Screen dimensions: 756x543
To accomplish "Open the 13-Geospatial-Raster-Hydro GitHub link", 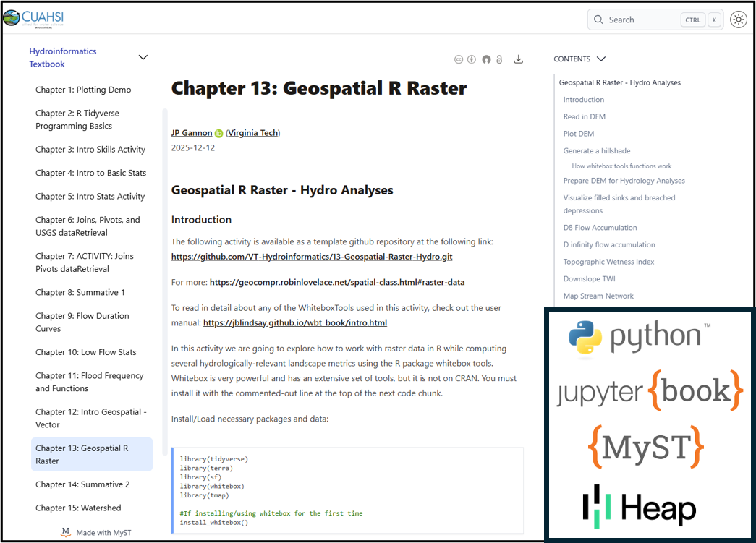I will pos(312,257).
